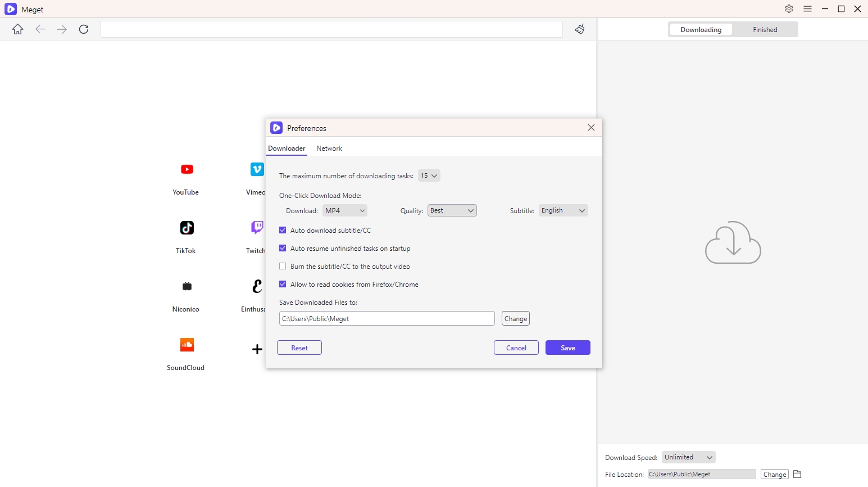The width and height of the screenshot is (868, 487).
Task: Switch to the Finished downloads tab
Action: pos(765,30)
